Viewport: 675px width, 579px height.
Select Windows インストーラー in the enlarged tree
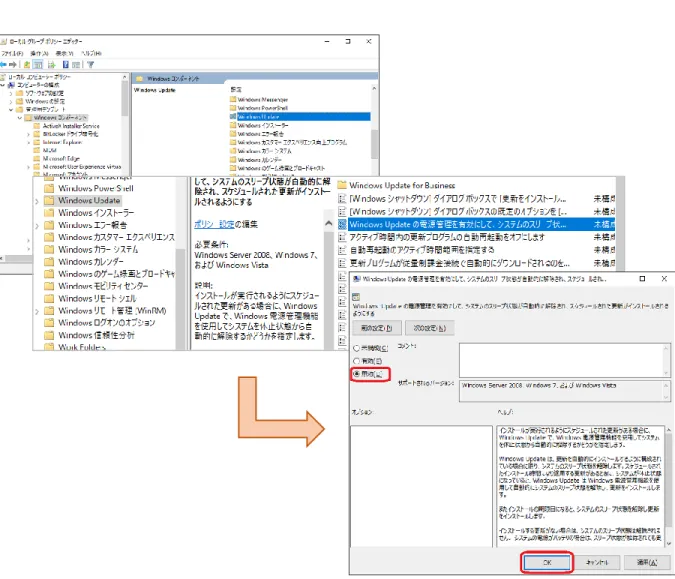pyautogui.click(x=96, y=213)
